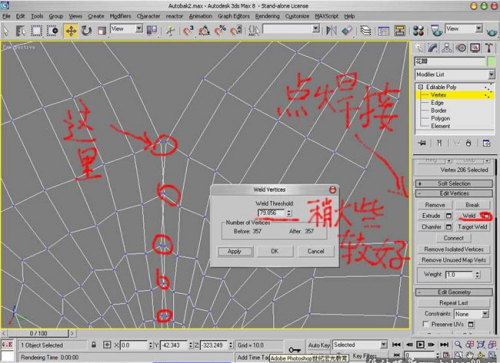This screenshot has height=363, width=500.
Task: Click the Remove button in Edit Vertices
Action: 435,205
